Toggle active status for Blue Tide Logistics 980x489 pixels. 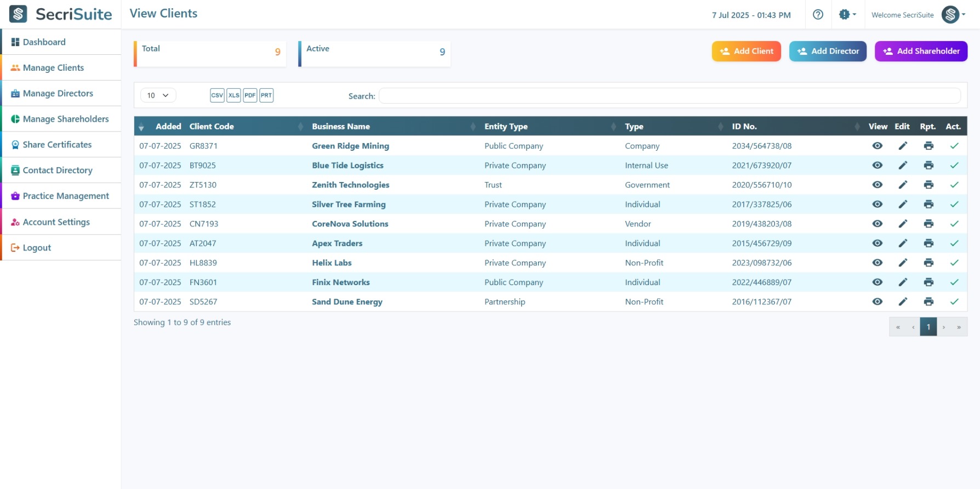954,165
